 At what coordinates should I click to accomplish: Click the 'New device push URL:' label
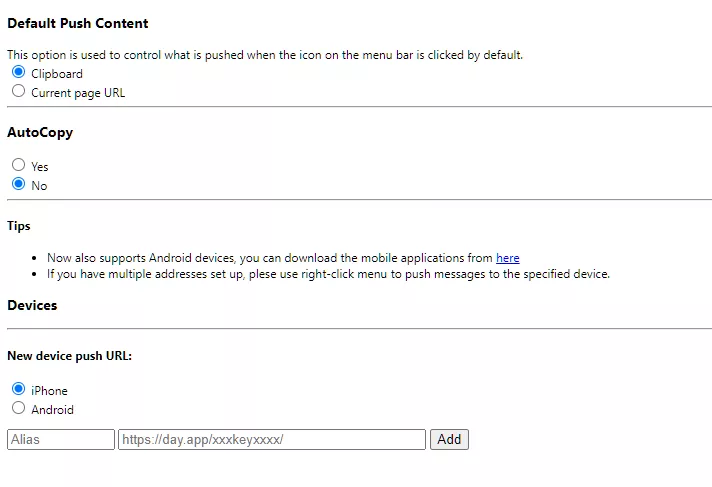pyautogui.click(x=69, y=356)
